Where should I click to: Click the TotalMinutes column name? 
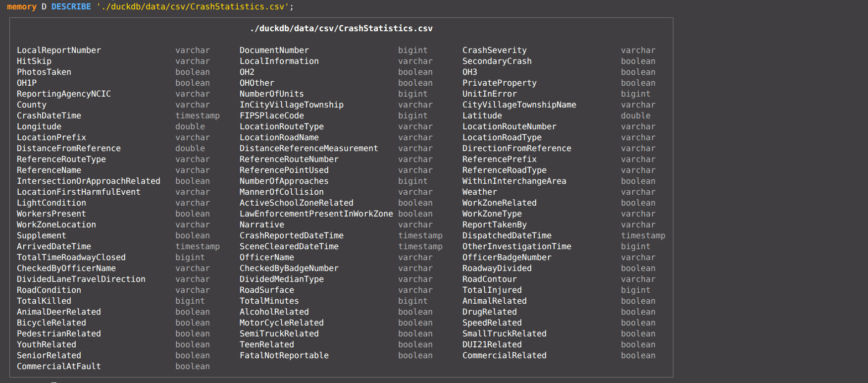pos(269,301)
